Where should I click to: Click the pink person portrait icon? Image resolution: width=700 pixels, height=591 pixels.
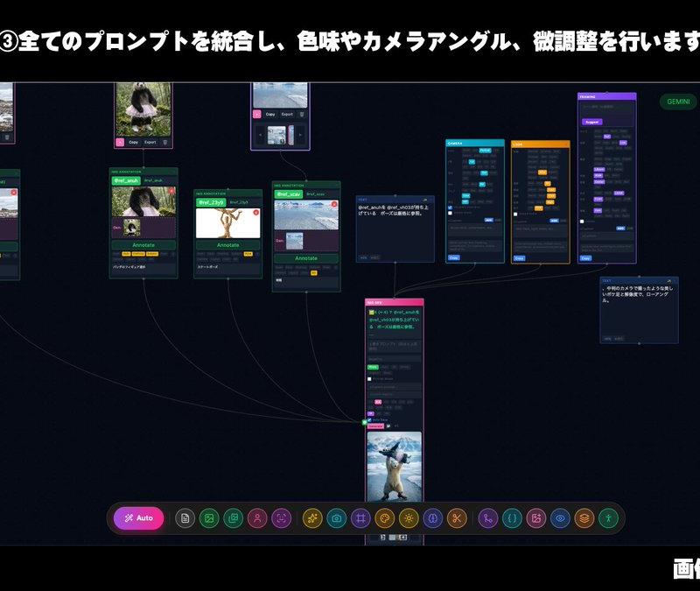point(257,518)
